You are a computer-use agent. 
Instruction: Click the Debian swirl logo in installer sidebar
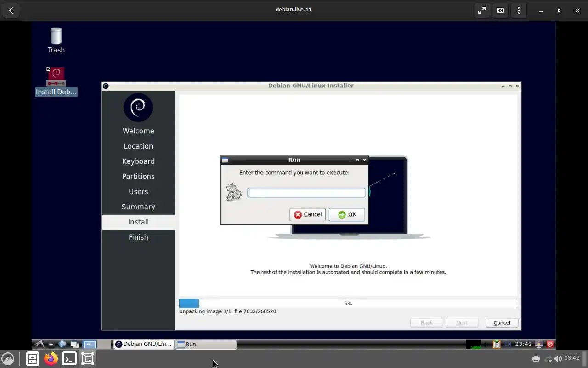[138, 107]
